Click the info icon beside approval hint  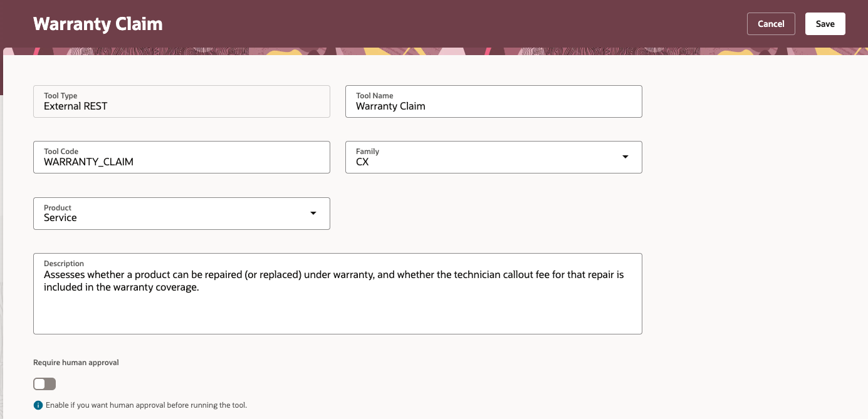[38, 405]
